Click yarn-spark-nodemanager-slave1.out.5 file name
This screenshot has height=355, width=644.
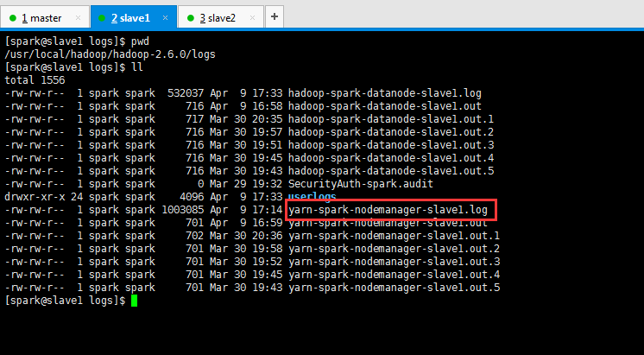[395, 288]
